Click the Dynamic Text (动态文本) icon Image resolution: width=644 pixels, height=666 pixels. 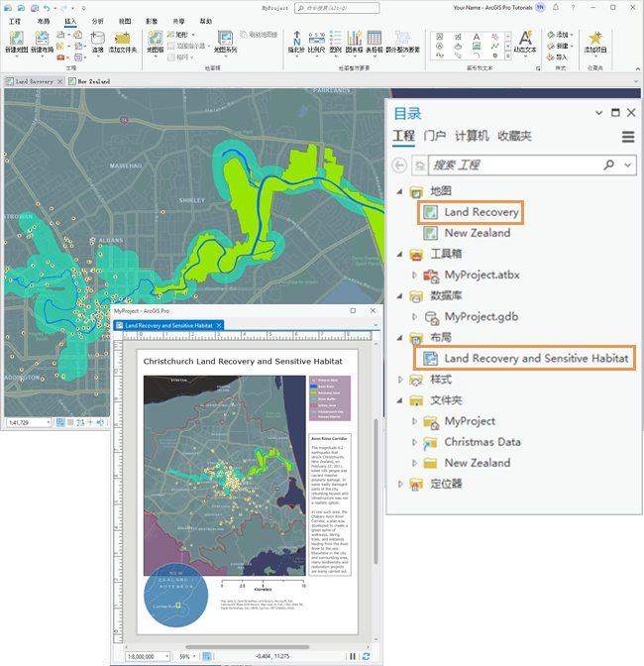(x=525, y=38)
